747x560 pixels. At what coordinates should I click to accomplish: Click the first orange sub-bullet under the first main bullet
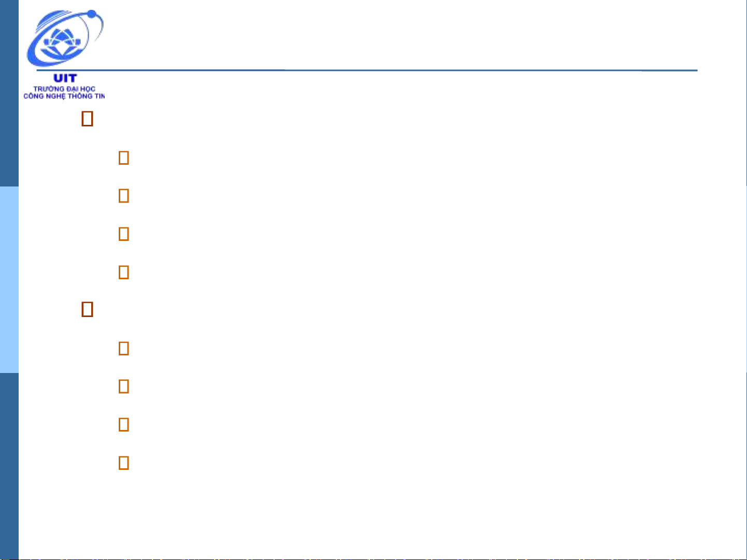[123, 157]
